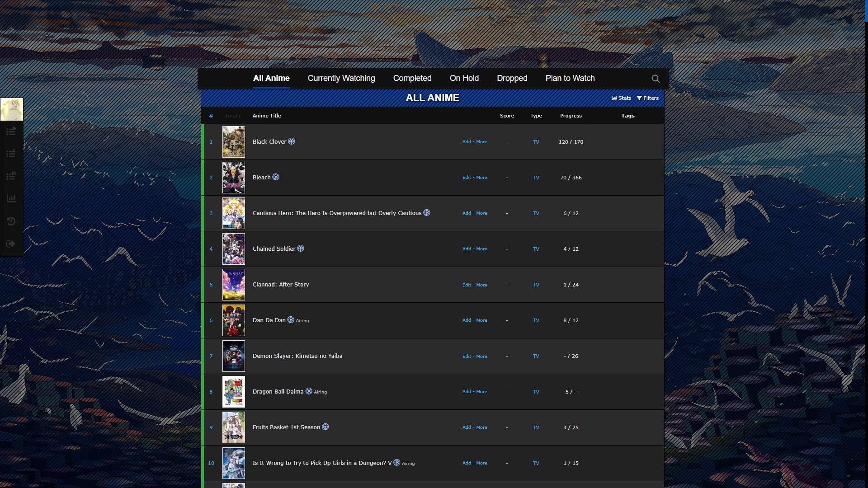Sort by Anime Title column header

[267, 116]
